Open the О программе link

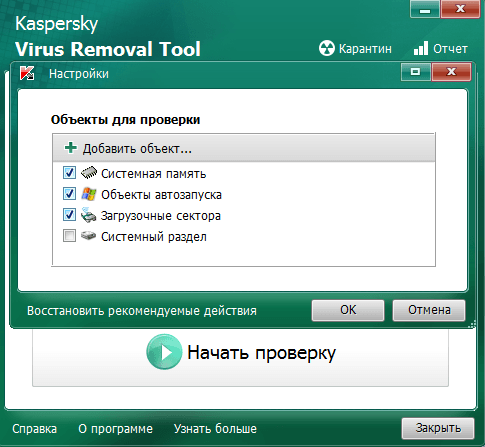tap(115, 429)
